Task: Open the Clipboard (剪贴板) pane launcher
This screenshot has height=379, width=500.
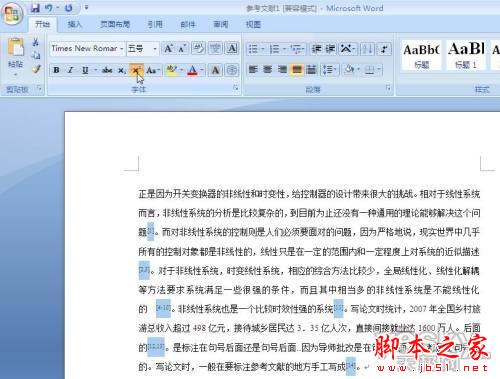Action: [x=39, y=88]
